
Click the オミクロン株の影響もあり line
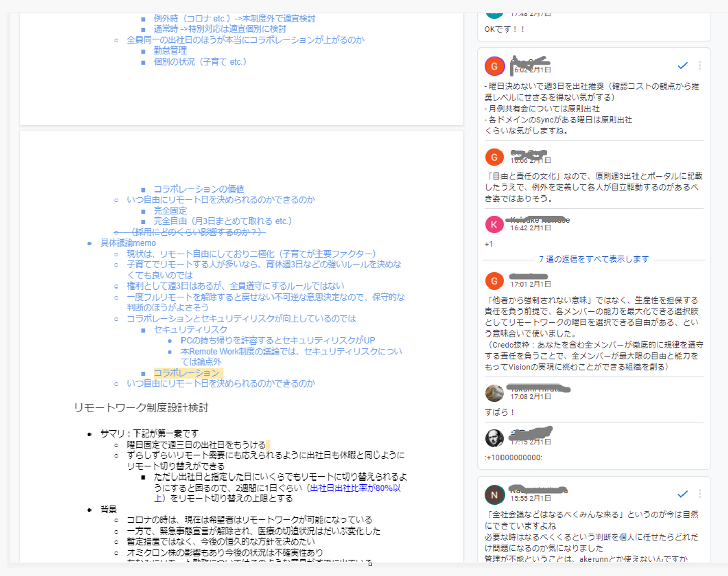coord(224,553)
